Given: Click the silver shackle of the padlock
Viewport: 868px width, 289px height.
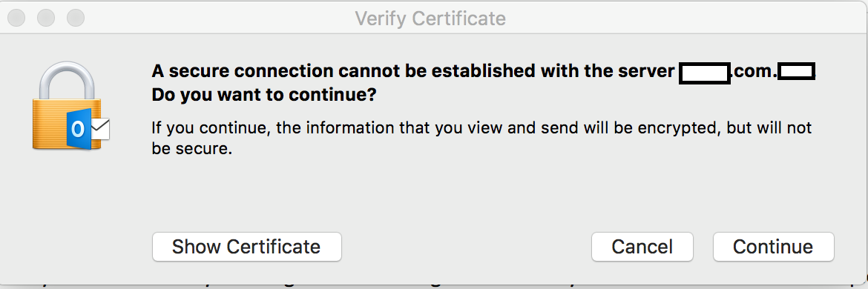Looking at the screenshot, I should pyautogui.click(x=68, y=82).
